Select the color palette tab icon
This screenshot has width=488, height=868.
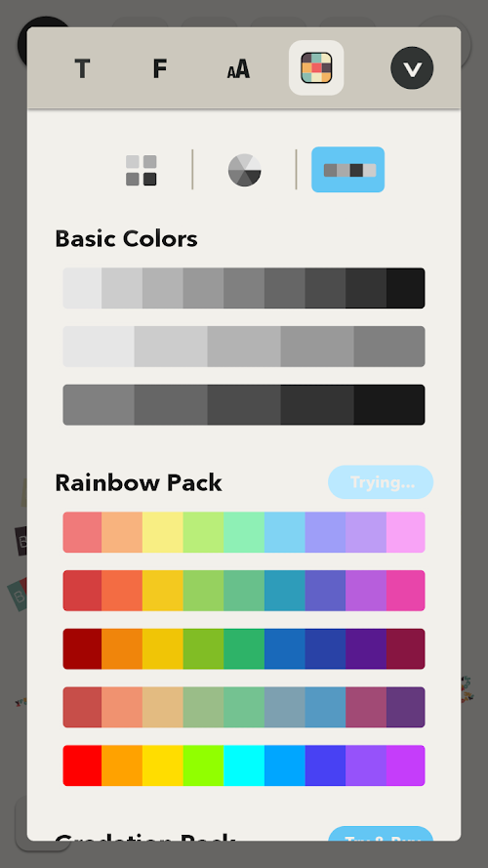pos(316,68)
